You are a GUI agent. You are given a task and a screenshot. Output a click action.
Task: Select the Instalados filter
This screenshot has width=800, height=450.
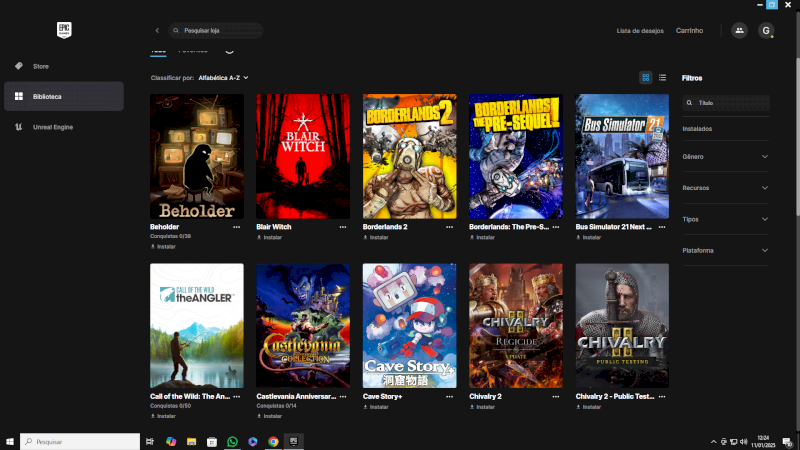point(697,129)
